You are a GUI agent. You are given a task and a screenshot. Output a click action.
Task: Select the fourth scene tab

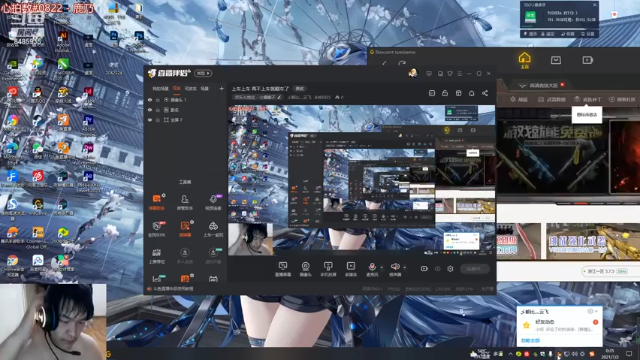pyautogui.click(x=205, y=89)
